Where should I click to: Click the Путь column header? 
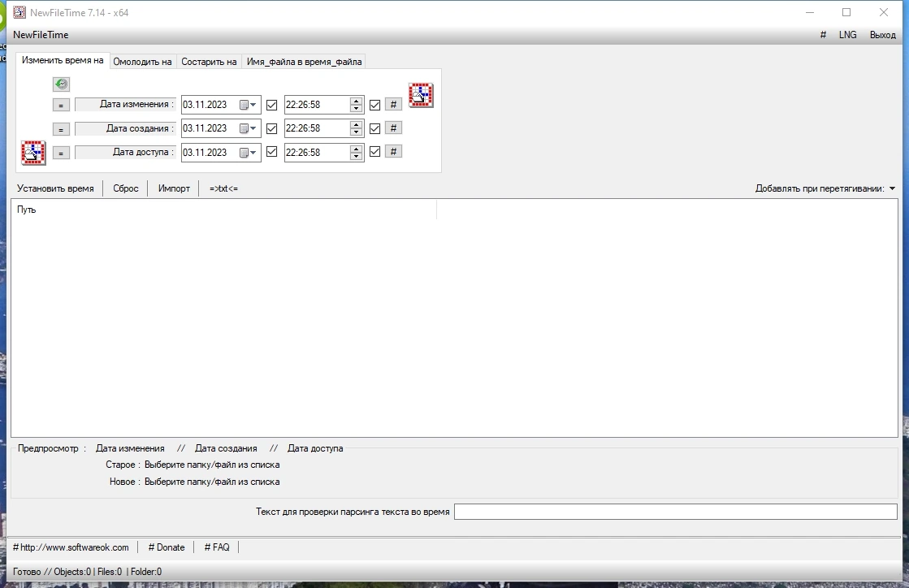click(223, 210)
